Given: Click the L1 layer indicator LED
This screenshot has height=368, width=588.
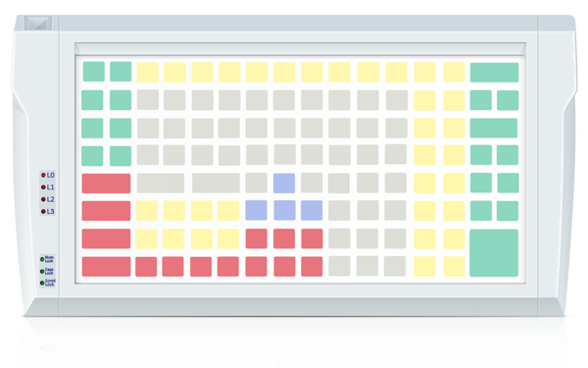Looking at the screenshot, I should tap(43, 187).
